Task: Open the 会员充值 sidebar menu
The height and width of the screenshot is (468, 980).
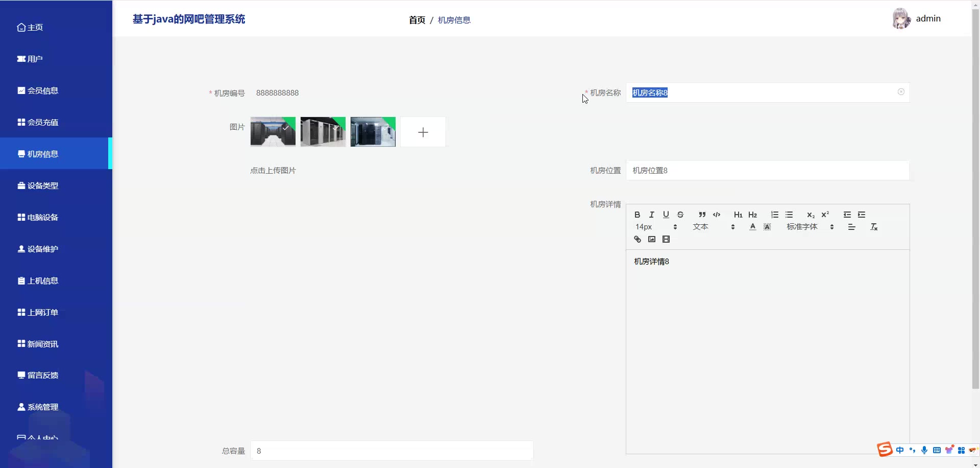Action: coord(56,122)
